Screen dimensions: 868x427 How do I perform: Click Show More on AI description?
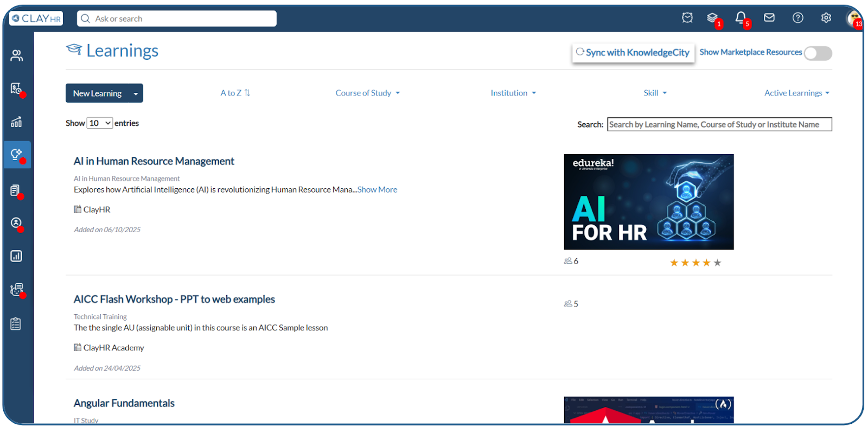pyautogui.click(x=378, y=189)
